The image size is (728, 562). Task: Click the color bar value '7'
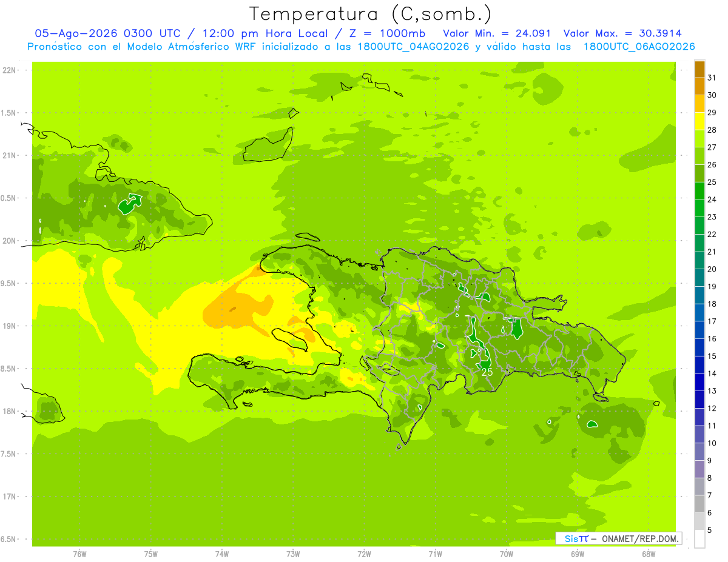[x=710, y=495]
